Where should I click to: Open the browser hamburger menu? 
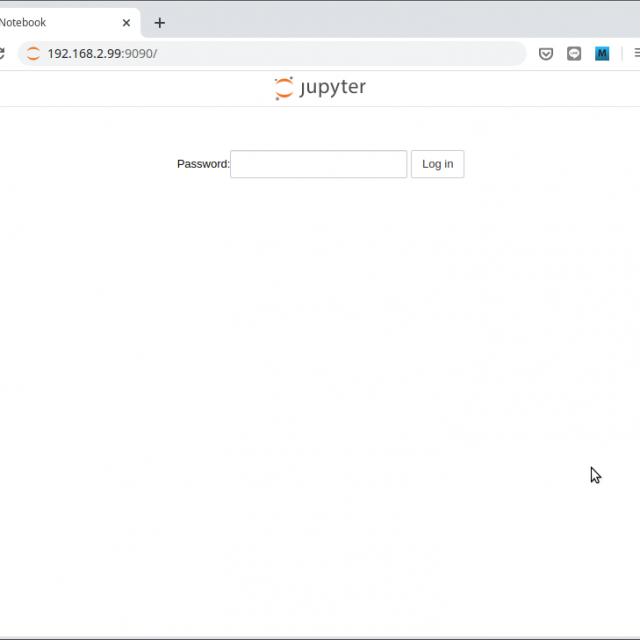[x=636, y=54]
